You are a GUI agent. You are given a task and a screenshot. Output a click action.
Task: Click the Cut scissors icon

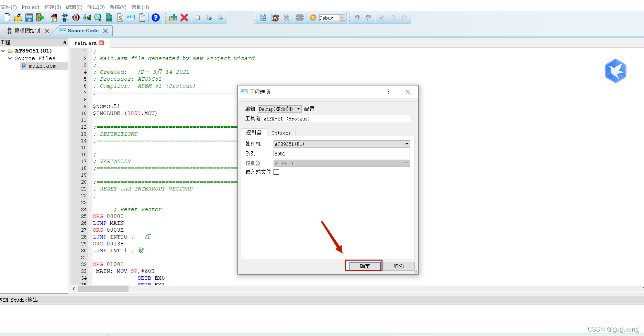(x=382, y=18)
